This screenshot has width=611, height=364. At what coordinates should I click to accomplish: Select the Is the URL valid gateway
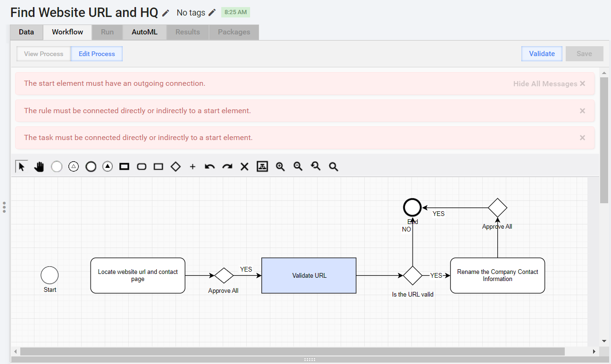[x=413, y=275]
